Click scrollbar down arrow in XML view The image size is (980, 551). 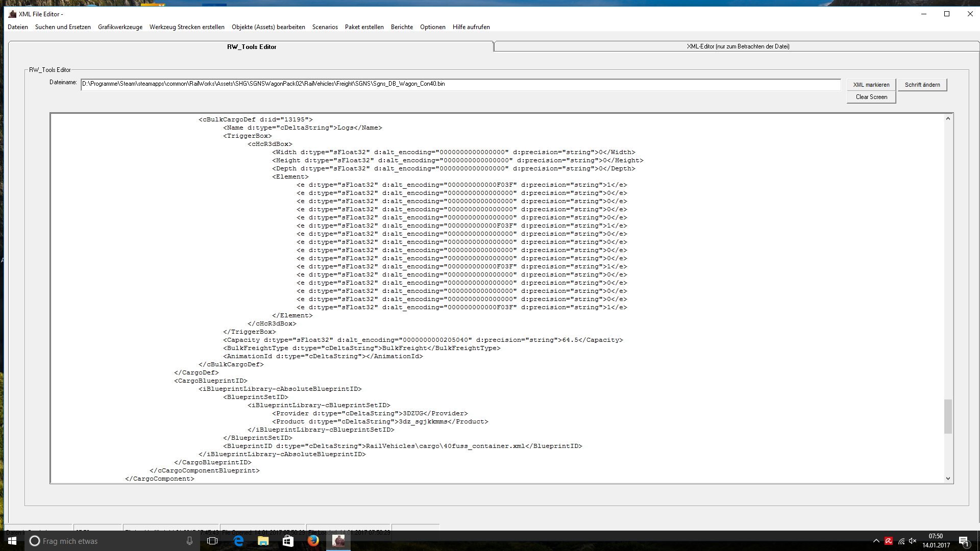pos(948,479)
